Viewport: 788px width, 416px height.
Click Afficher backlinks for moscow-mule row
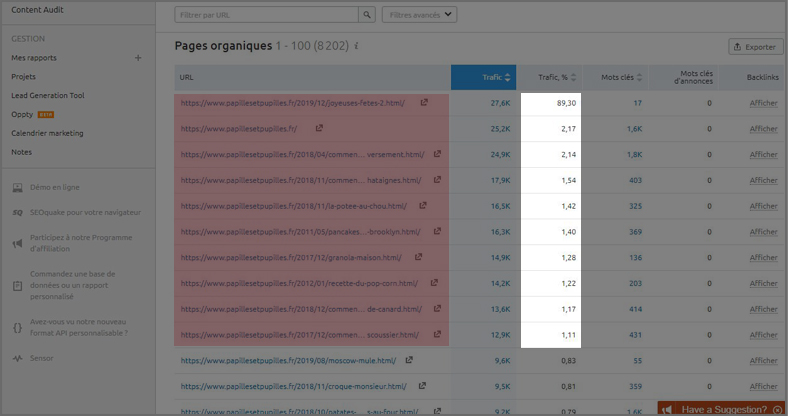click(763, 361)
